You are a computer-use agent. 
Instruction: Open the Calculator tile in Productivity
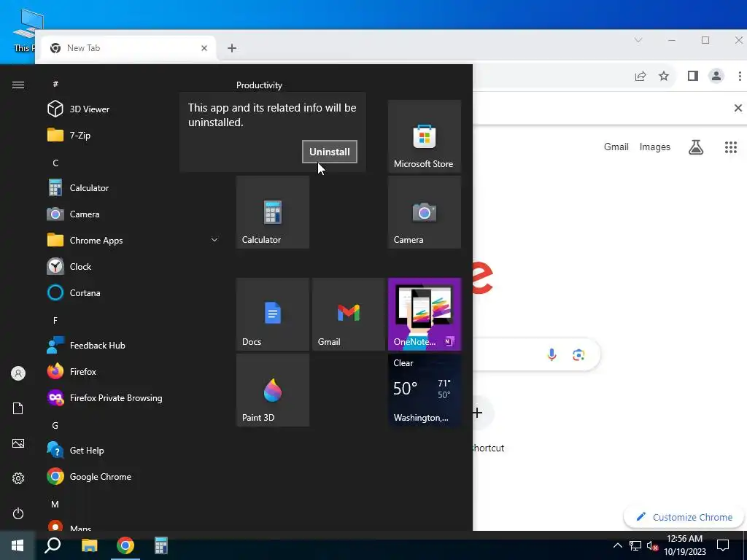click(273, 212)
